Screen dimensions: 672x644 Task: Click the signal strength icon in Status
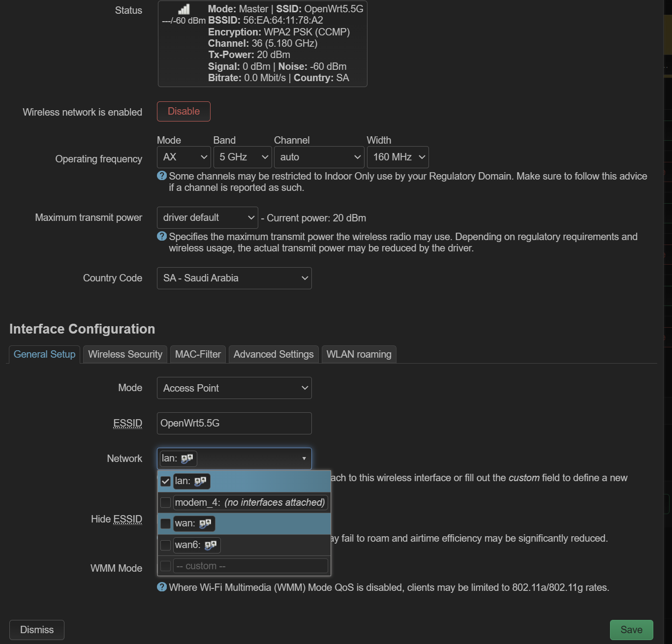(x=184, y=9)
